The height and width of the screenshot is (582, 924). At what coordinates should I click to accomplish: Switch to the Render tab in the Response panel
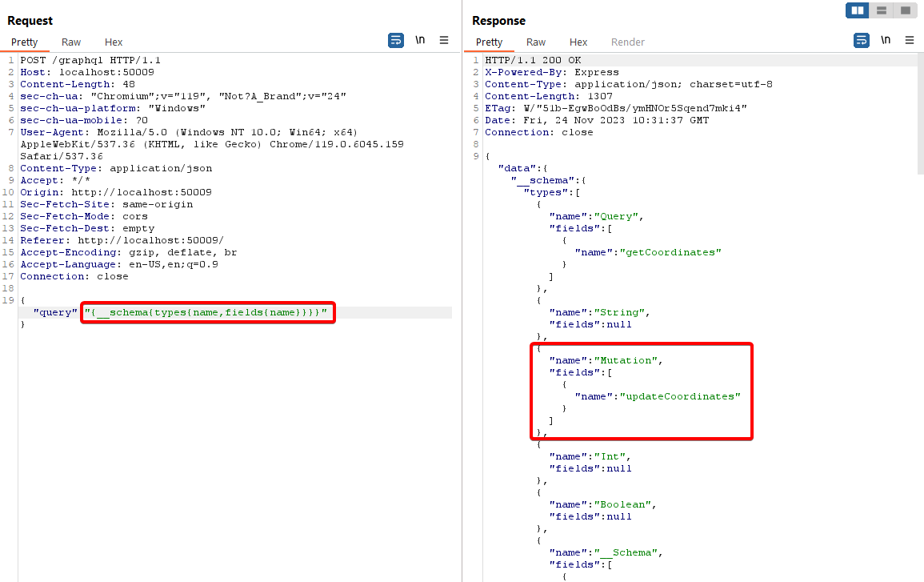(628, 42)
